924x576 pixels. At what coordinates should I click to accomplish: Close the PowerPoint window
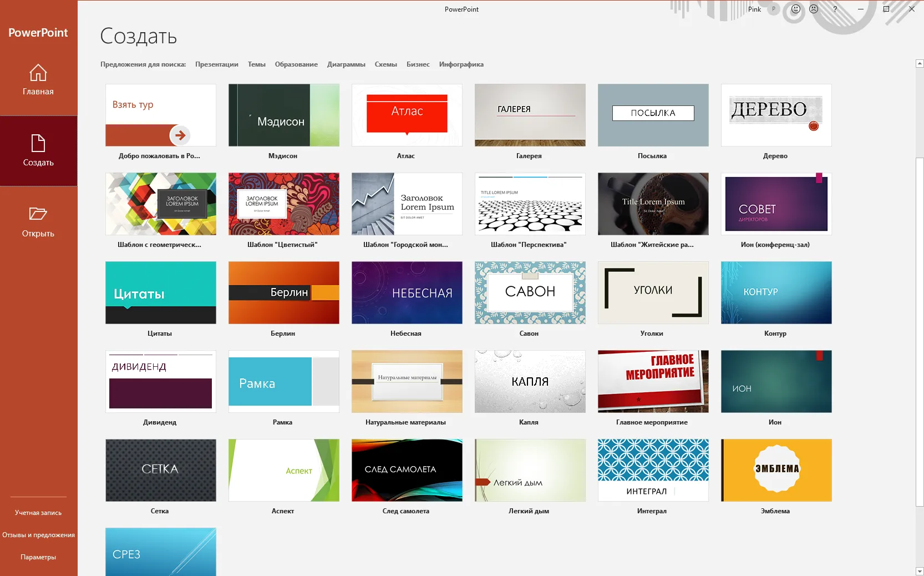[911, 9]
